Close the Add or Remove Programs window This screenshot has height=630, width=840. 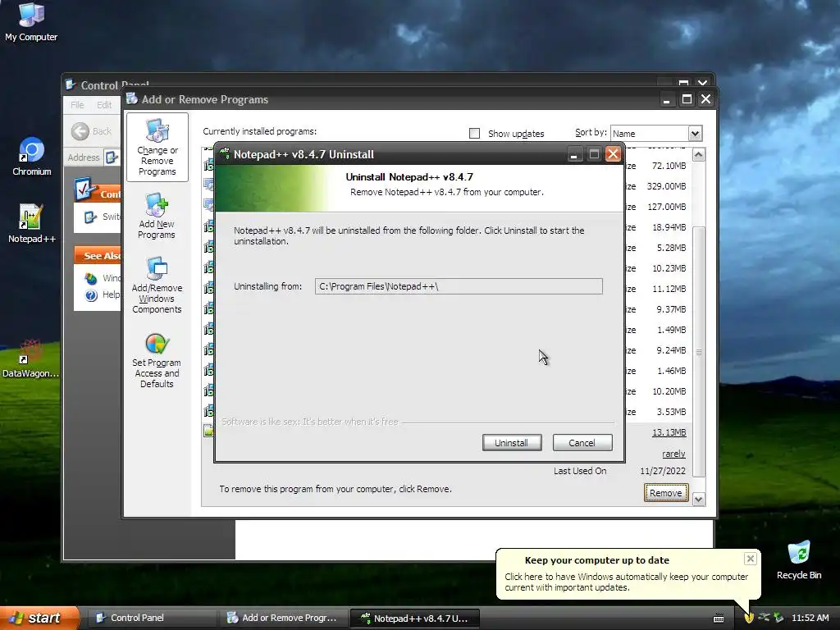pos(706,99)
